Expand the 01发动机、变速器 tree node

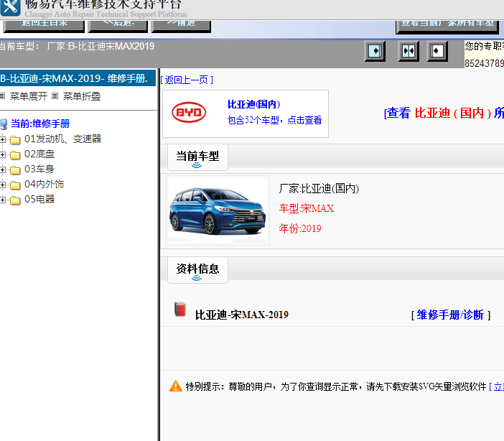coord(3,139)
